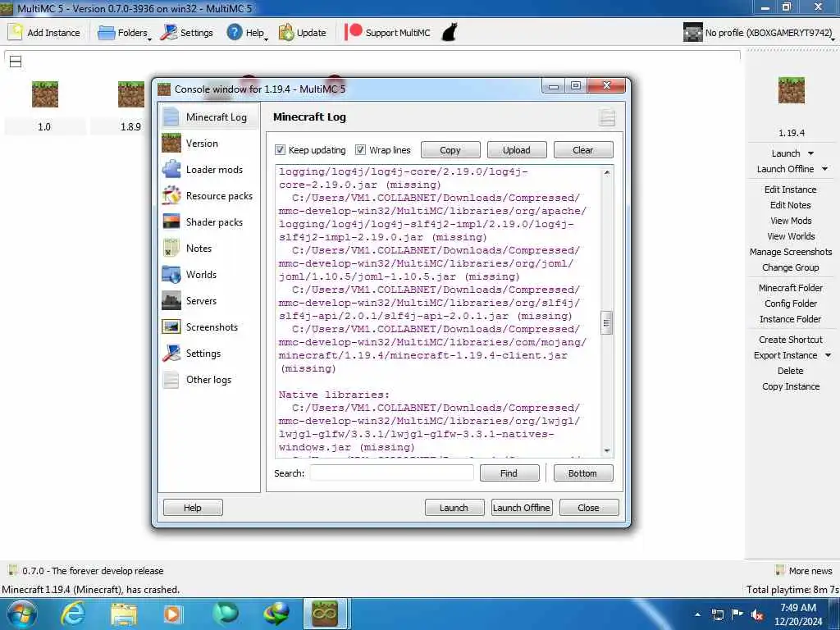
Task: Click Copy Instance in right panel
Action: coord(790,386)
